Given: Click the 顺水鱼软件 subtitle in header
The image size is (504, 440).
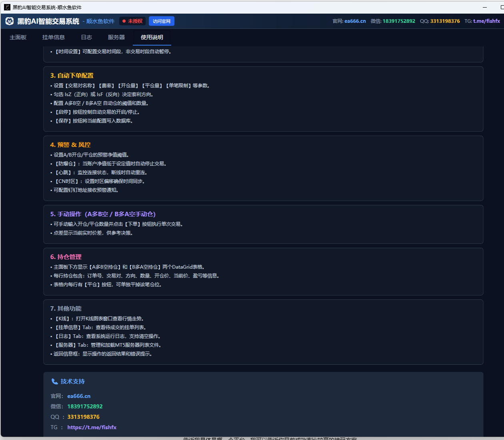Looking at the screenshot, I should click(100, 21).
